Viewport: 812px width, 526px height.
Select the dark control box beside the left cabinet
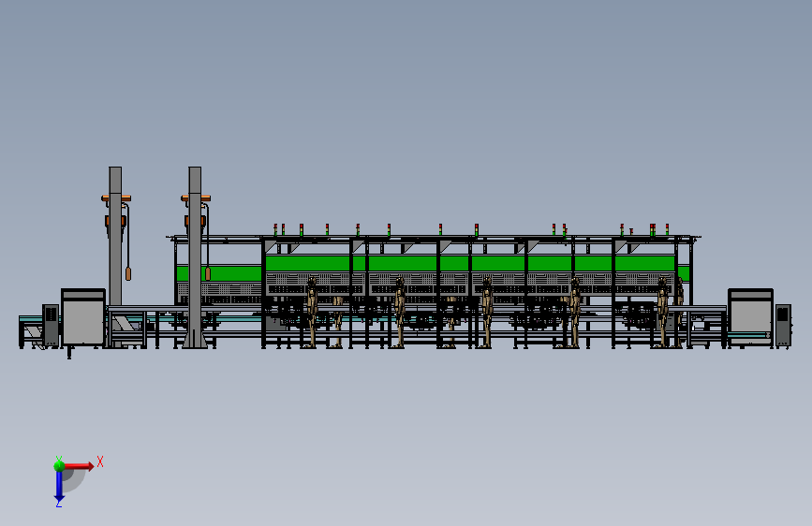[x=51, y=325]
